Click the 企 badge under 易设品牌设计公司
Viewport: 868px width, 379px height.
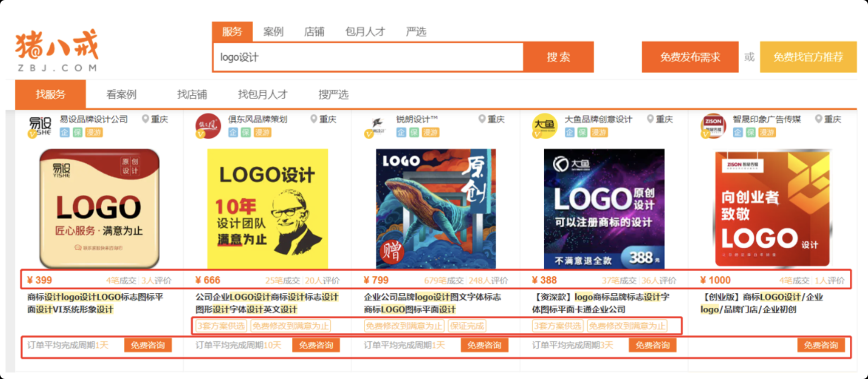pos(65,132)
